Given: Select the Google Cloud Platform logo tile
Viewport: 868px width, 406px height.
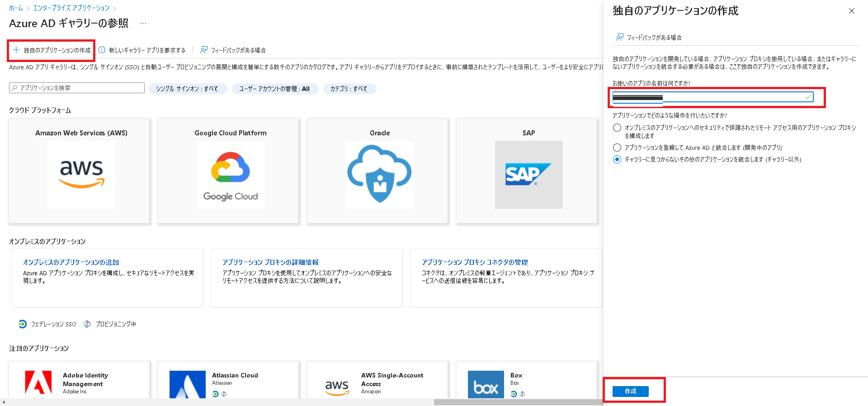Looking at the screenshot, I should tap(231, 174).
